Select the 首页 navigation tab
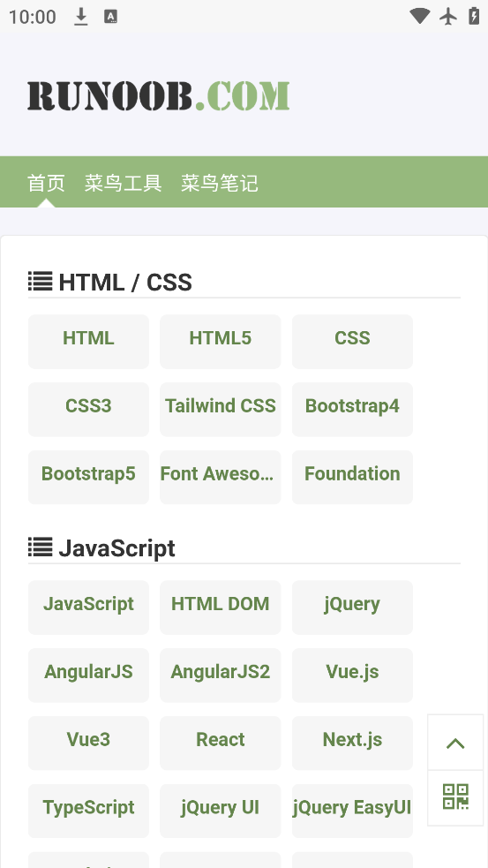488x868 pixels. pos(47,183)
